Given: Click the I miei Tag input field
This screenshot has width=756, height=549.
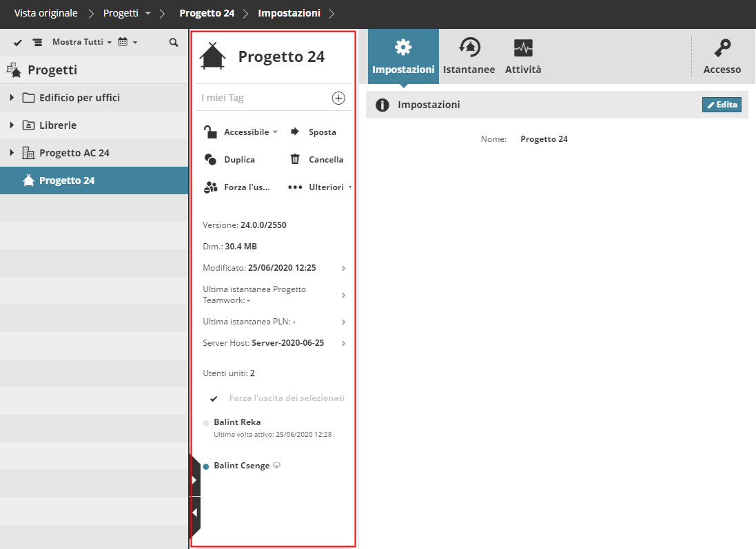Looking at the screenshot, I should coord(263,98).
